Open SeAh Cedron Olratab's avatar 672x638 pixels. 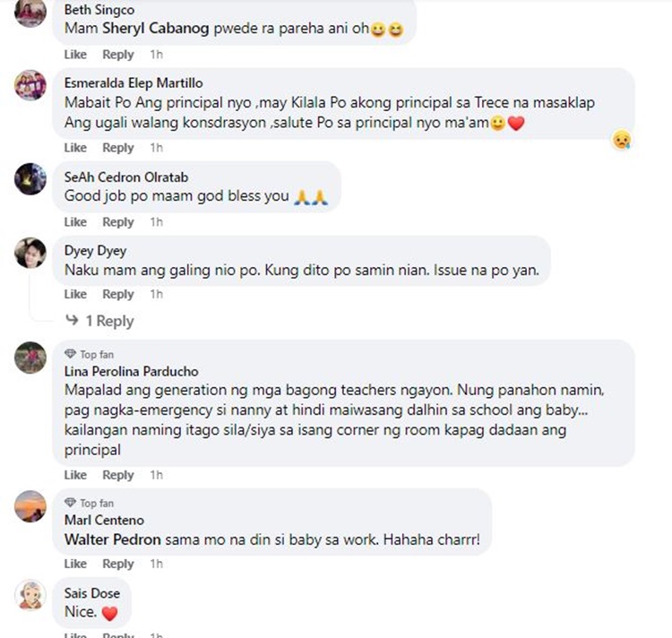coord(30,178)
